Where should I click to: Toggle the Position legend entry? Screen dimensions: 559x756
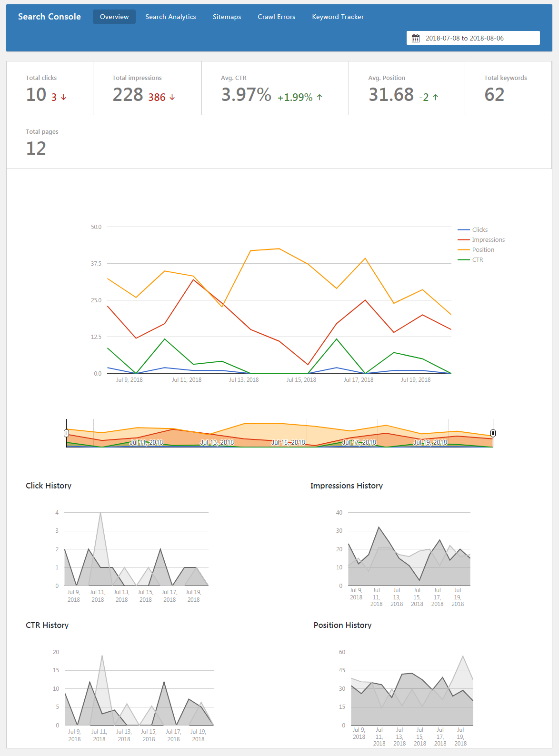483,250
